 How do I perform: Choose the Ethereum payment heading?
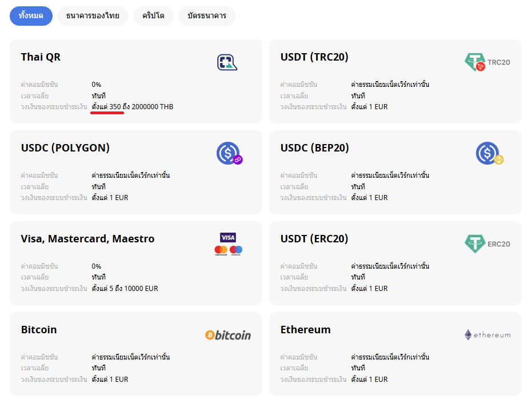(306, 330)
